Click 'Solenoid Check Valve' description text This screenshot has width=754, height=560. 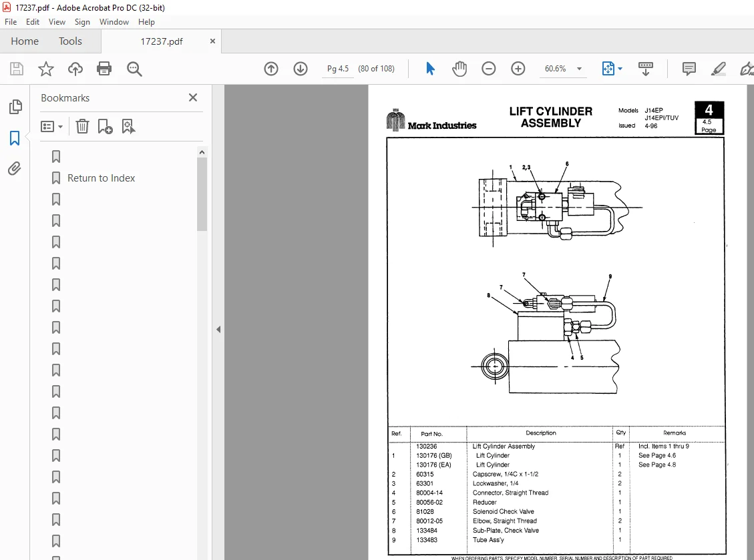coord(503,511)
